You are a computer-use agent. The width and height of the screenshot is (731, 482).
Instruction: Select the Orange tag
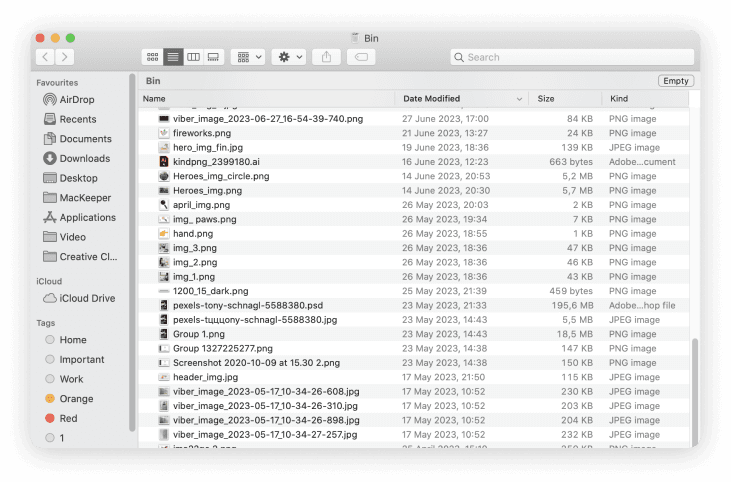tap(76, 399)
